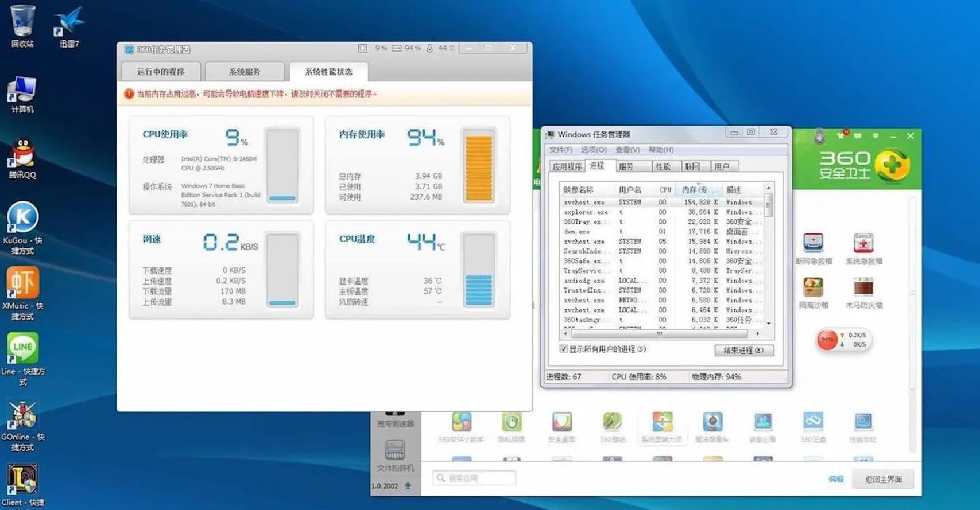This screenshot has height=510, width=980.
Task: Open the 腾讯QQ desktop shortcut
Action: point(22,154)
